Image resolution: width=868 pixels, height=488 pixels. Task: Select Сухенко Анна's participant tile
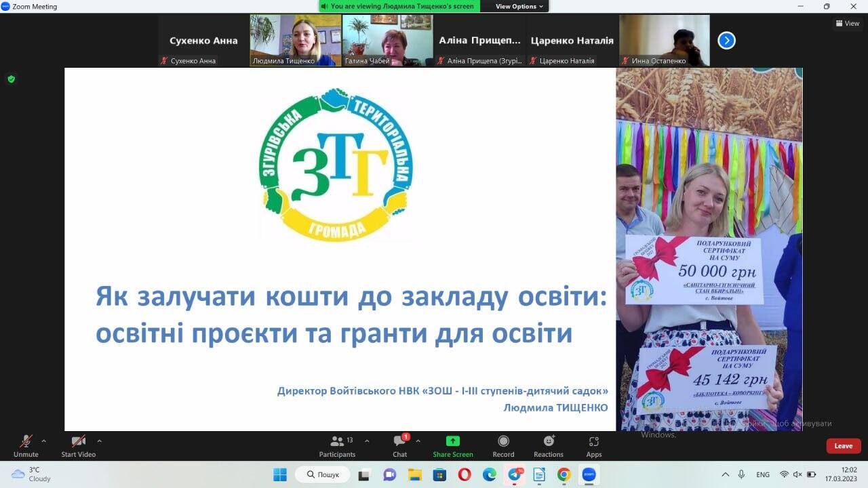pos(203,41)
